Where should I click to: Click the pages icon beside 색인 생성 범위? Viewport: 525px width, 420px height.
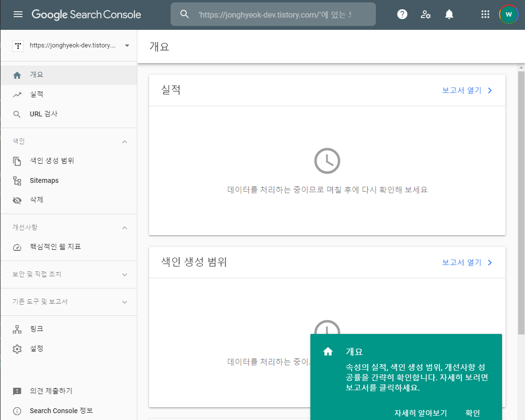[17, 161]
